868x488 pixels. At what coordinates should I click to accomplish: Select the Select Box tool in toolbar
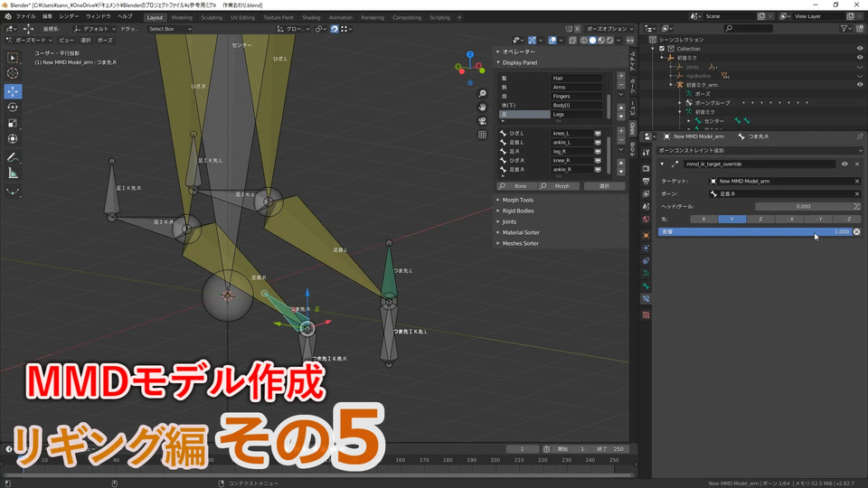(x=13, y=58)
